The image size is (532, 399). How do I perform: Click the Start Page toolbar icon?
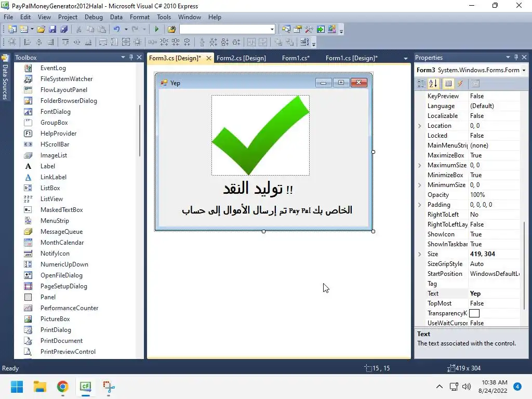[x=321, y=29]
